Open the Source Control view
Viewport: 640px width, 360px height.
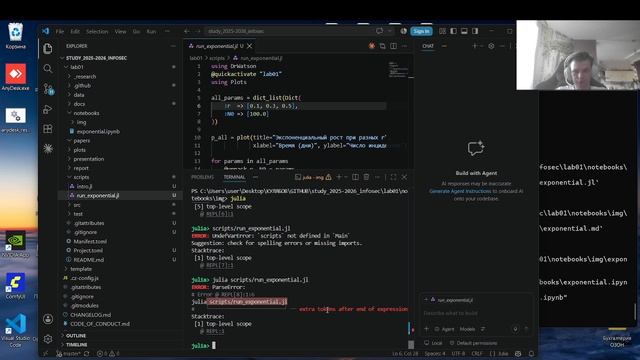click(x=48, y=89)
